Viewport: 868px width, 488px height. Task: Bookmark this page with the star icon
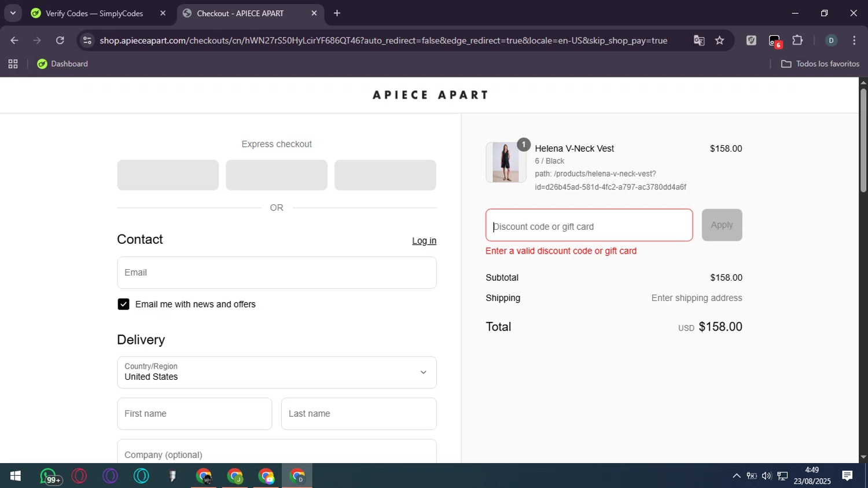pyautogui.click(x=719, y=41)
